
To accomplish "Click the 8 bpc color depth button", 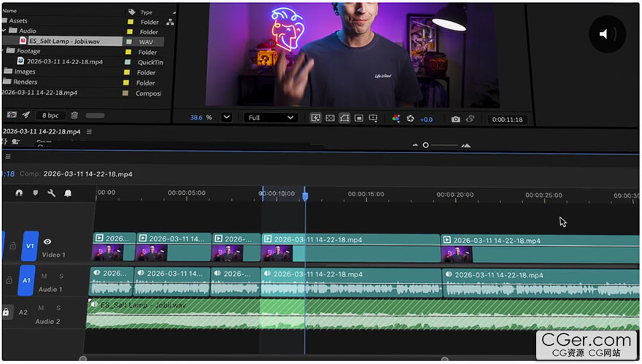I will coord(50,115).
